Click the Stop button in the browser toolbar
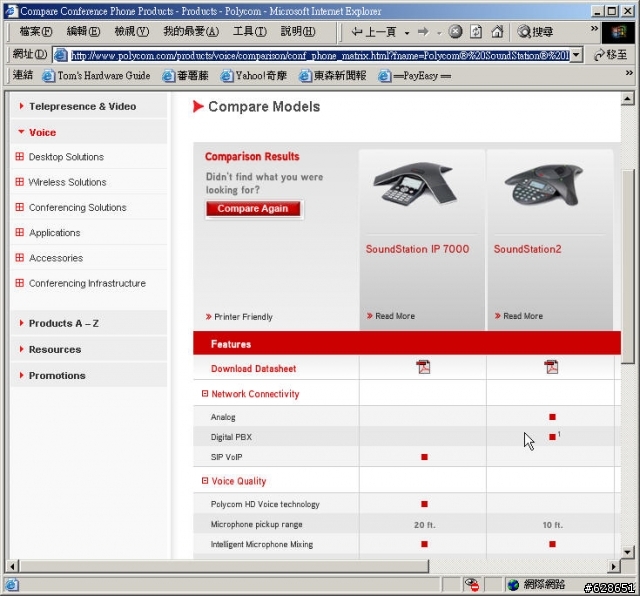 pyautogui.click(x=455, y=32)
